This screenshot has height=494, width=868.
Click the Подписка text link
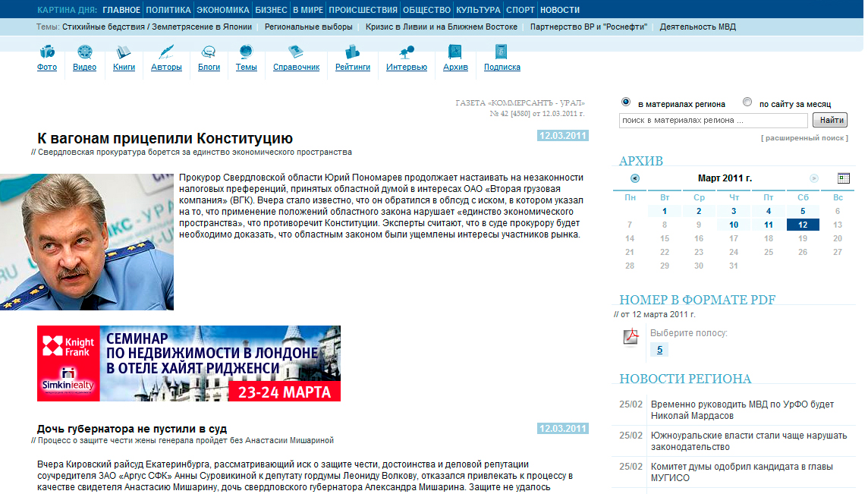(x=502, y=67)
